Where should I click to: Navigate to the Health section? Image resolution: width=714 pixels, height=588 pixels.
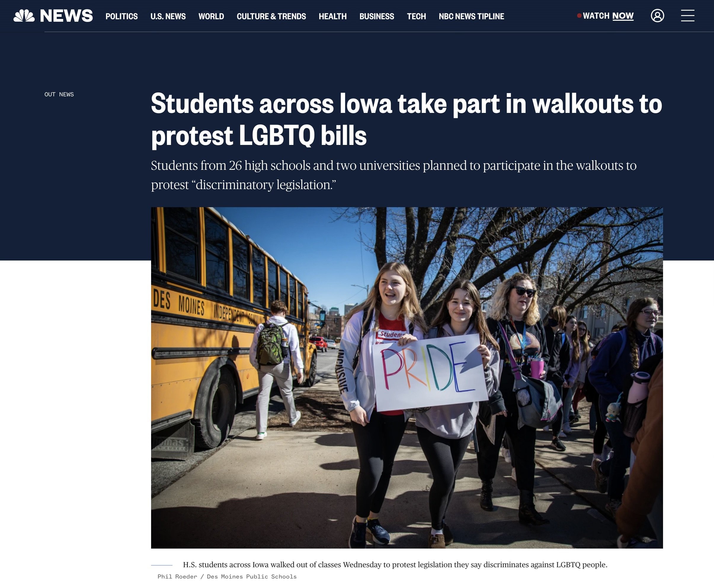(332, 16)
